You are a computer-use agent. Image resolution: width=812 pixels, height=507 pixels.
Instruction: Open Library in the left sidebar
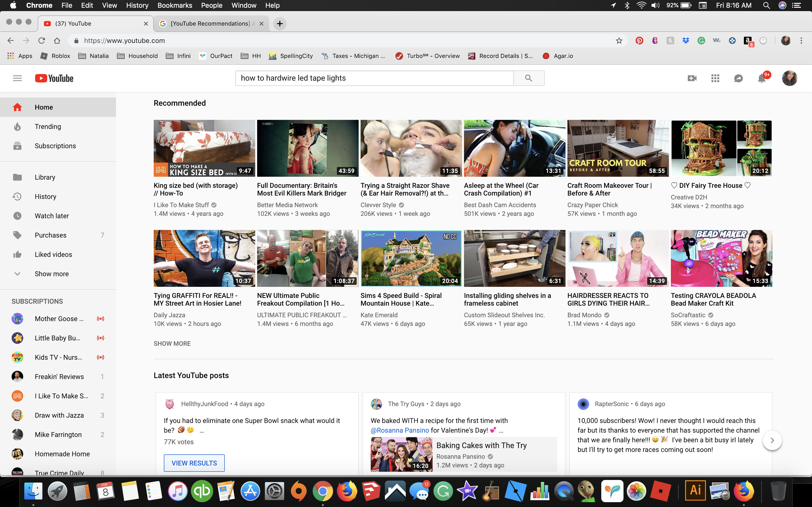coord(44,177)
